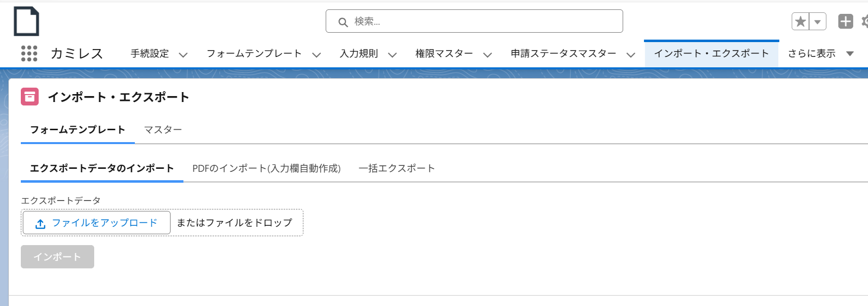Click the ファイルをアップロード button
The image size is (868, 306).
96,223
